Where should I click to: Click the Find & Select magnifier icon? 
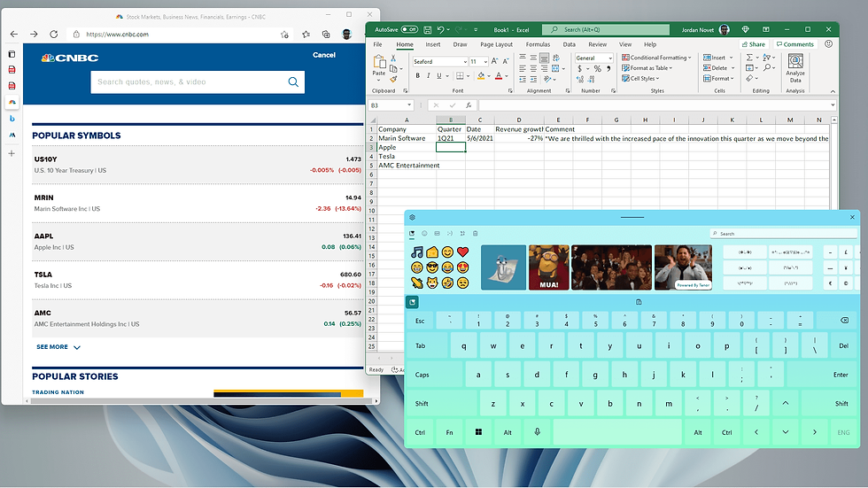pyautogui.click(x=767, y=67)
